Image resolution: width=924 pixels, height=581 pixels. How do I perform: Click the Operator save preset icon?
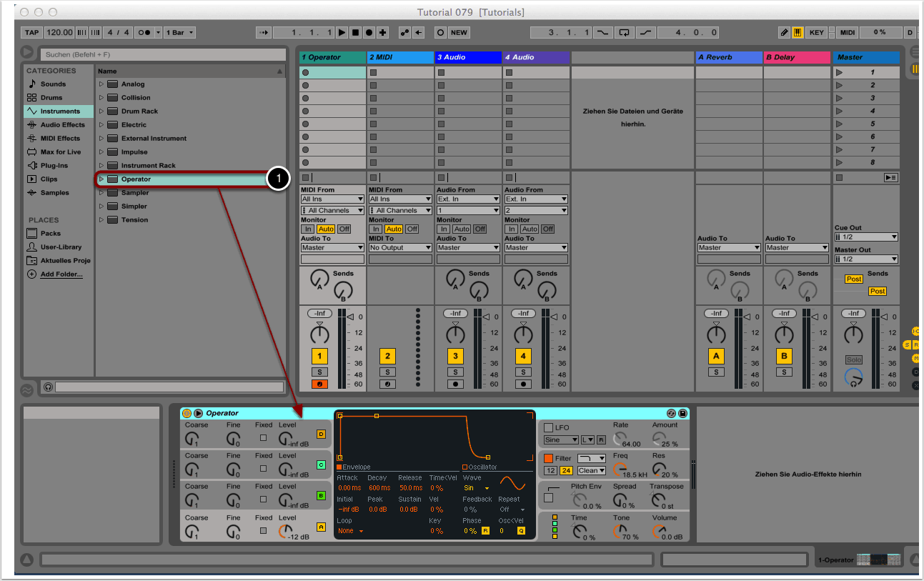[682, 413]
